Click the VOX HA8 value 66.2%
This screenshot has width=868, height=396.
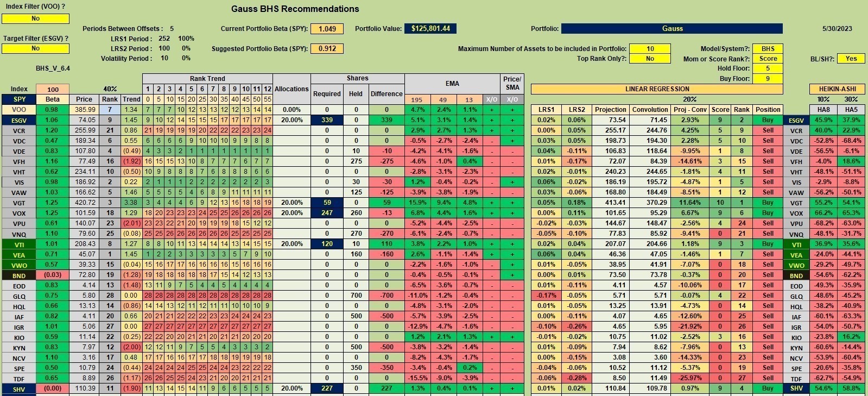823,213
